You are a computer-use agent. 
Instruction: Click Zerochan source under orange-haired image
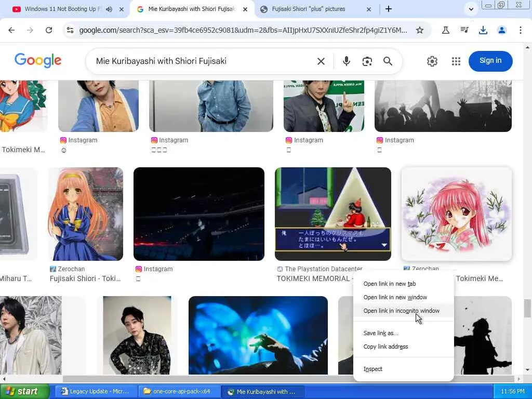coord(68,269)
